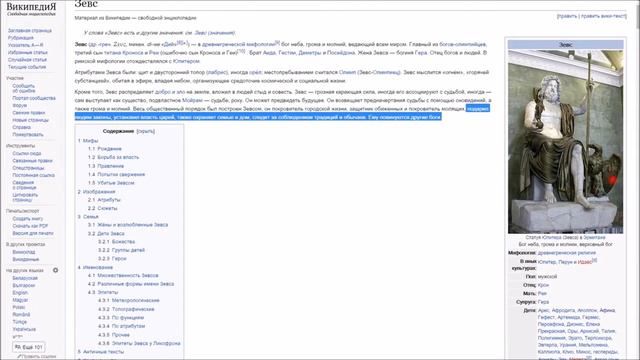The height and width of the screenshot is (360, 640).
Task: Click 'править вики-текст' link
Action: click(x=603, y=16)
